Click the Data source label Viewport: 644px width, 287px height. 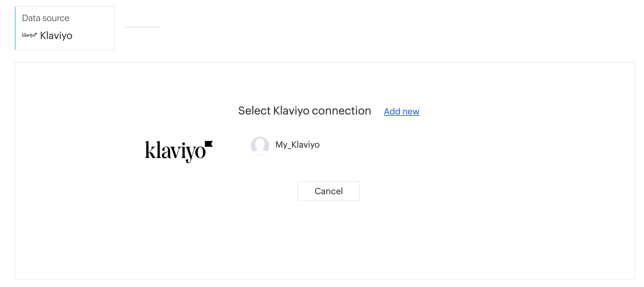tap(46, 18)
